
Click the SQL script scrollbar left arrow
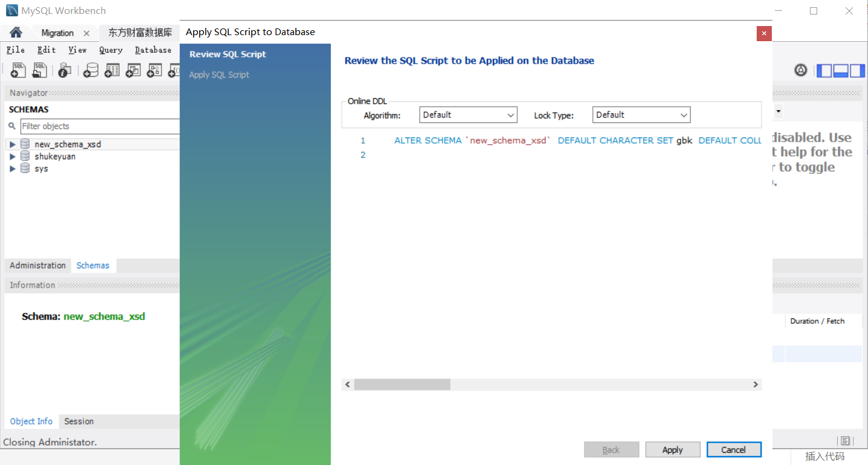coord(348,384)
